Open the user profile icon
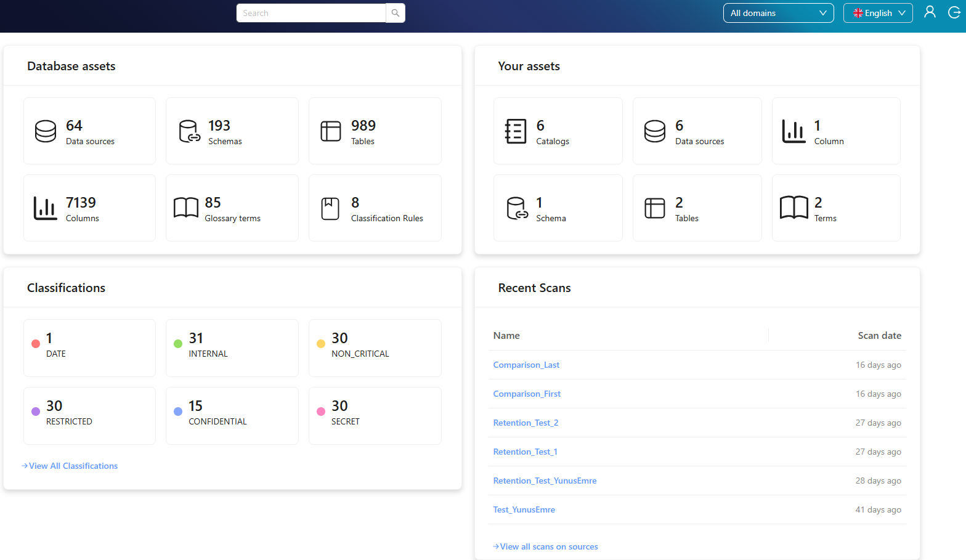 click(x=930, y=12)
